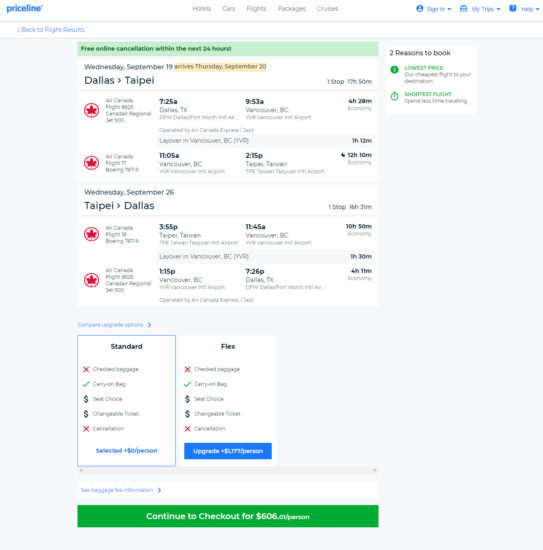Click the Help question icon
This screenshot has width=543, height=550.
tap(513, 8)
